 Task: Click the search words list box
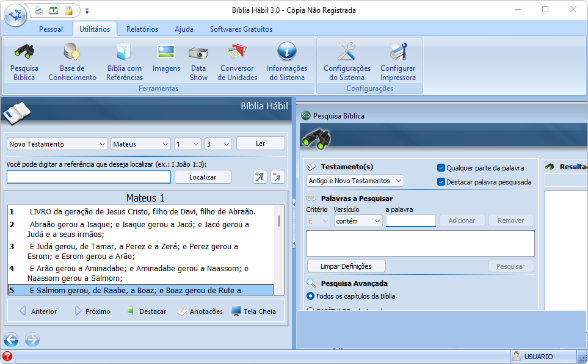click(420, 244)
